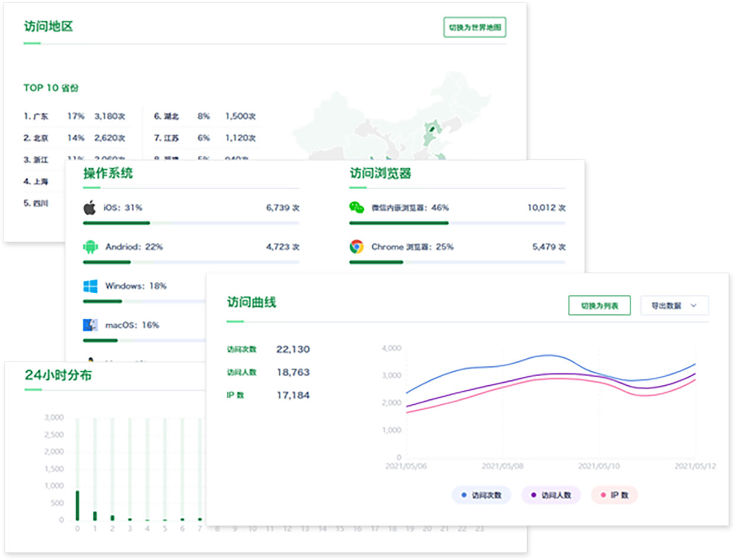Toggle the 访问人数 legend series
The image size is (735, 560).
(551, 495)
